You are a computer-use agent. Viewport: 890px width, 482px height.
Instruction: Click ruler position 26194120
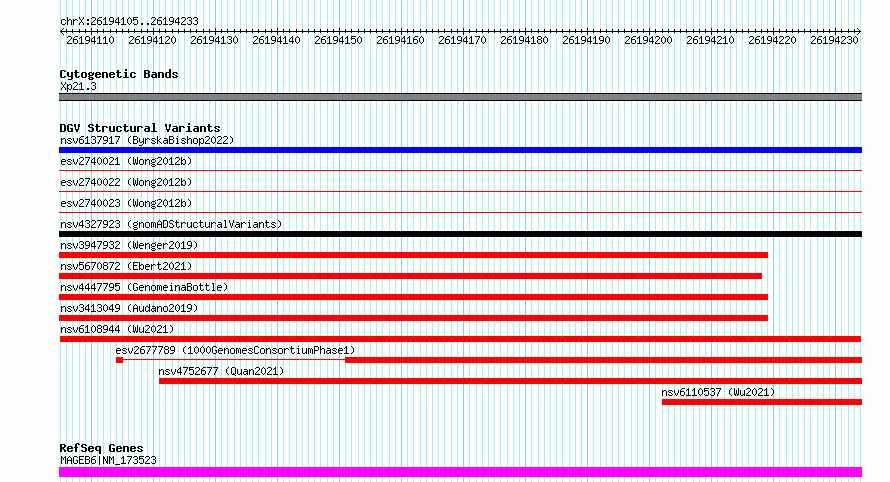tap(152, 40)
